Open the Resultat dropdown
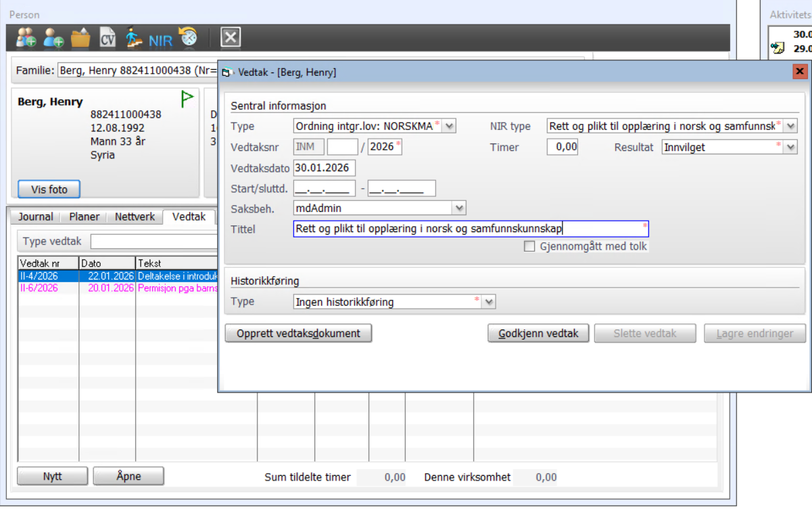 791,147
